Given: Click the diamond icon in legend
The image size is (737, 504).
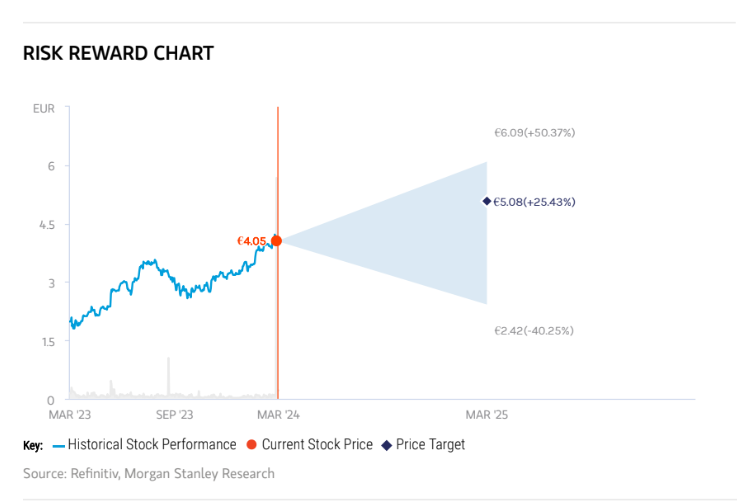Looking at the screenshot, I should coord(387,445).
